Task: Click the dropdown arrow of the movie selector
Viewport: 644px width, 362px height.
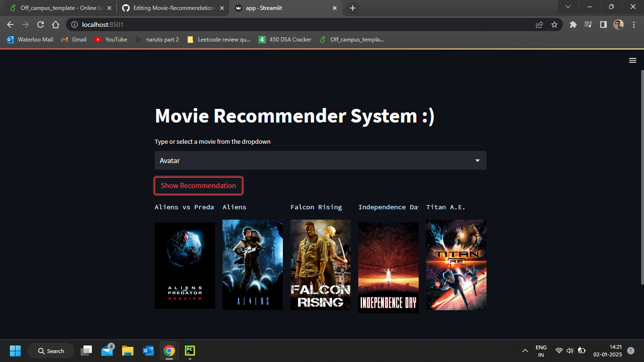Action: point(478,161)
